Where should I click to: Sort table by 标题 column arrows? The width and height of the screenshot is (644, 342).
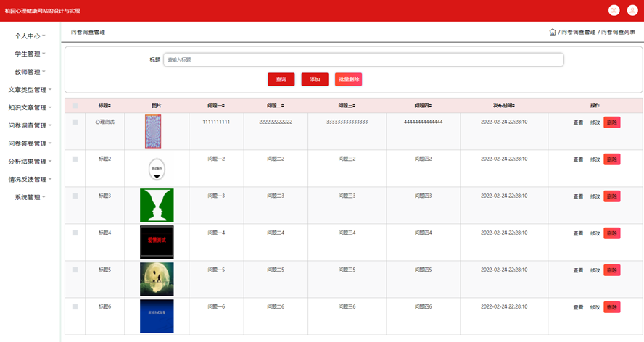point(105,106)
